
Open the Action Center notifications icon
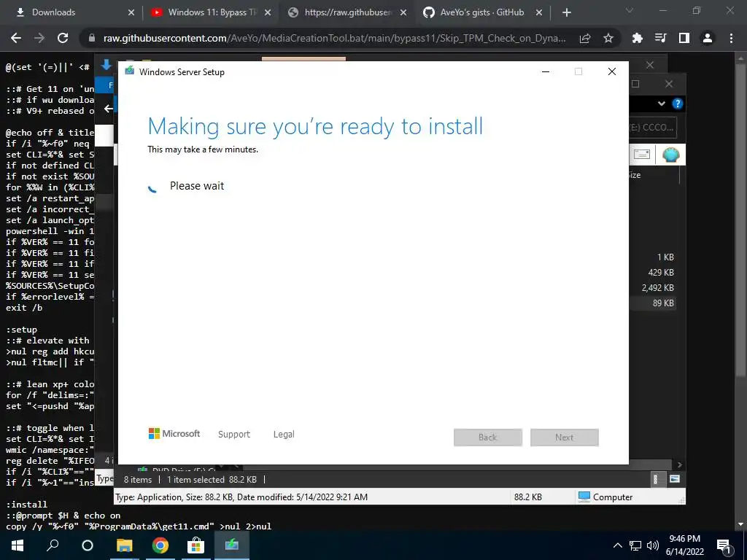(x=724, y=547)
